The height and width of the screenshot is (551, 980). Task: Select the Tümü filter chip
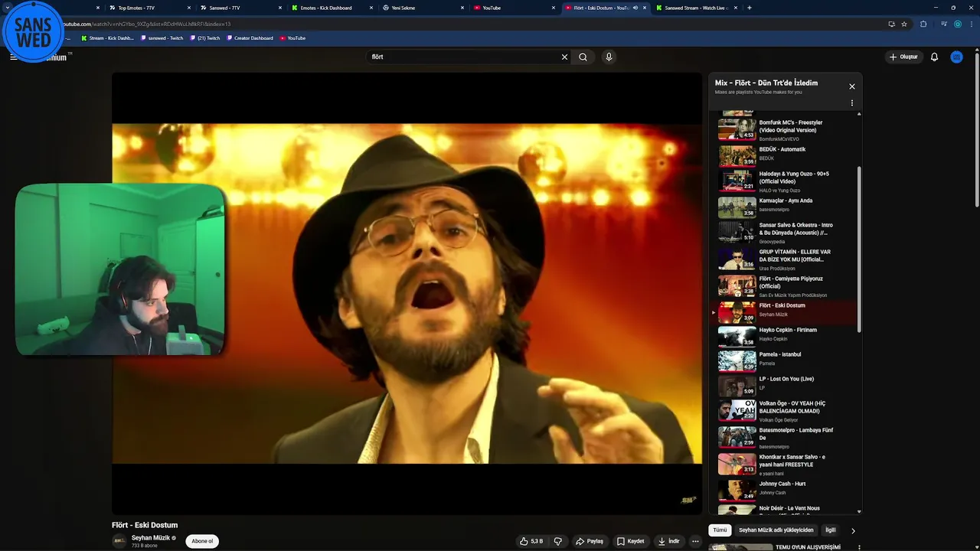pos(720,530)
